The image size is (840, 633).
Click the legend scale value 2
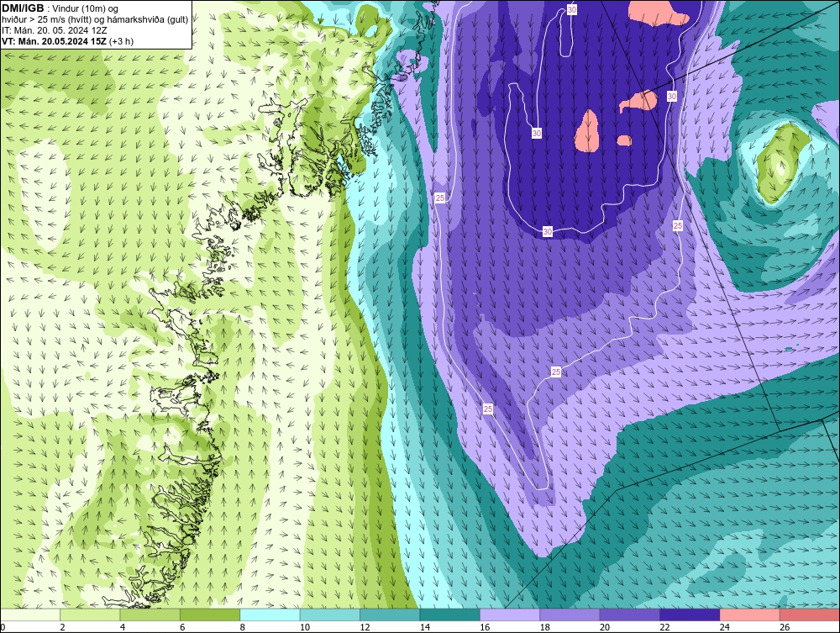(63, 627)
